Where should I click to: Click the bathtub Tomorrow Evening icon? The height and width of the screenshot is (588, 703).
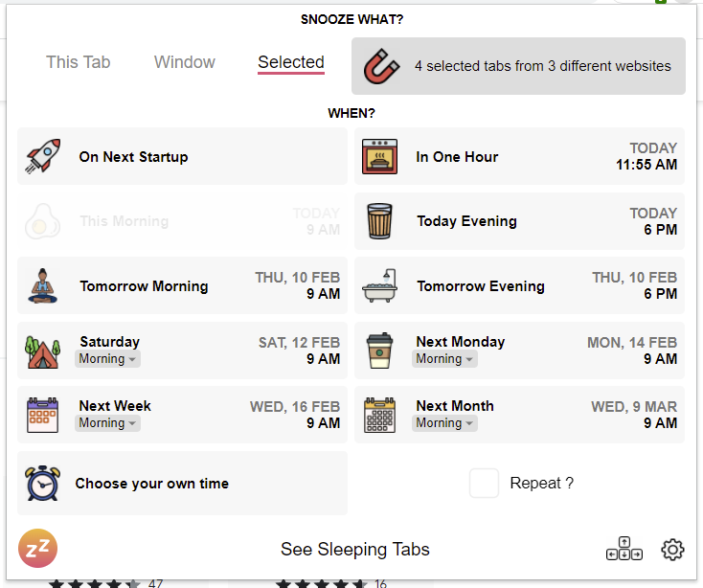tap(379, 285)
